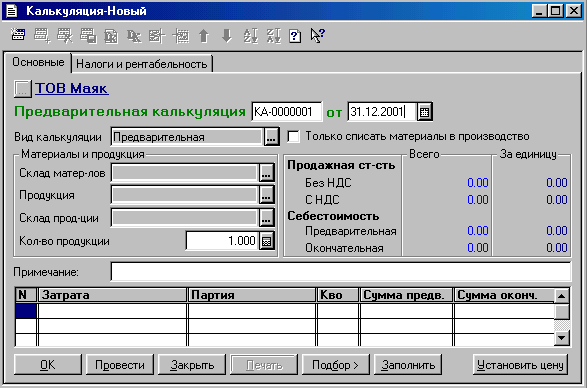Open the Help description icon
The image size is (587, 388).
[x=295, y=36]
